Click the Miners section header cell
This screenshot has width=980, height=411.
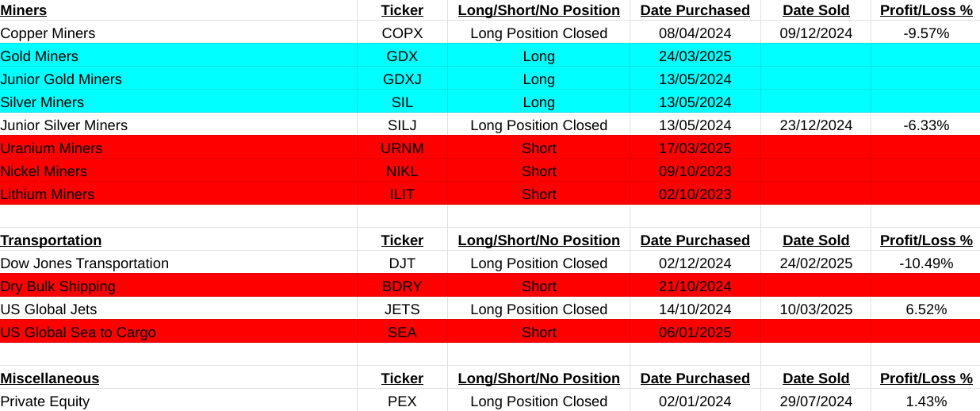pos(24,10)
